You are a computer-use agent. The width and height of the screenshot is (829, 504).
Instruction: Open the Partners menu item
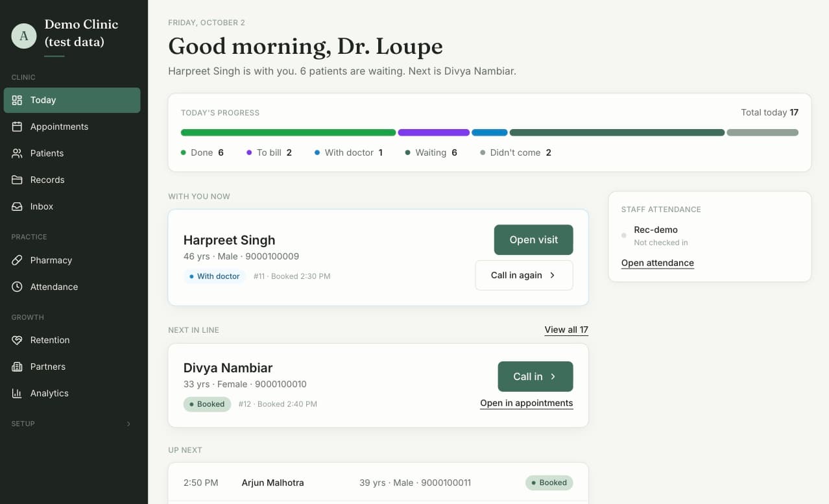pyautogui.click(x=72, y=366)
